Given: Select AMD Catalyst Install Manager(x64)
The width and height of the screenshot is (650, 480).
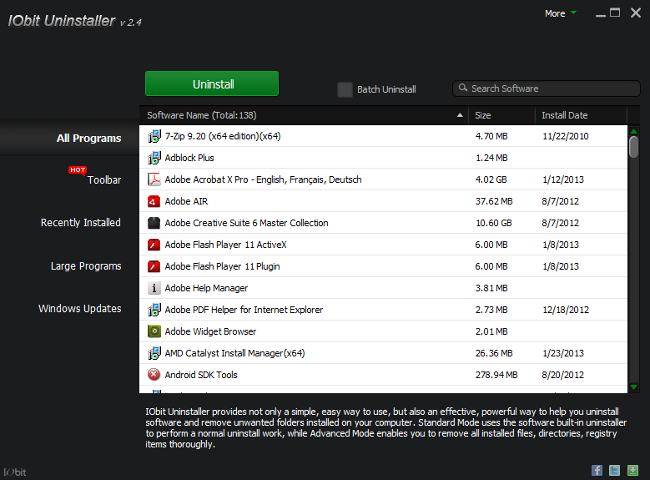Looking at the screenshot, I should [x=383, y=353].
